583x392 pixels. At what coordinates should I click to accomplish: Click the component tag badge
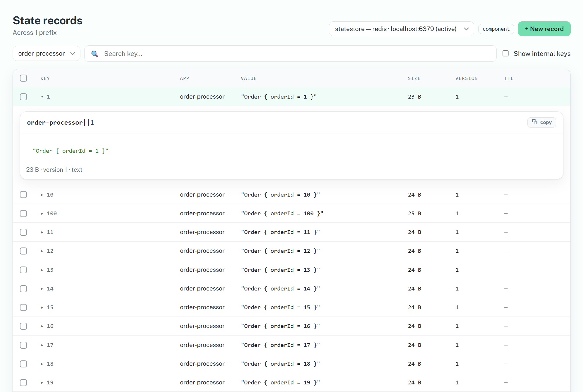point(496,29)
